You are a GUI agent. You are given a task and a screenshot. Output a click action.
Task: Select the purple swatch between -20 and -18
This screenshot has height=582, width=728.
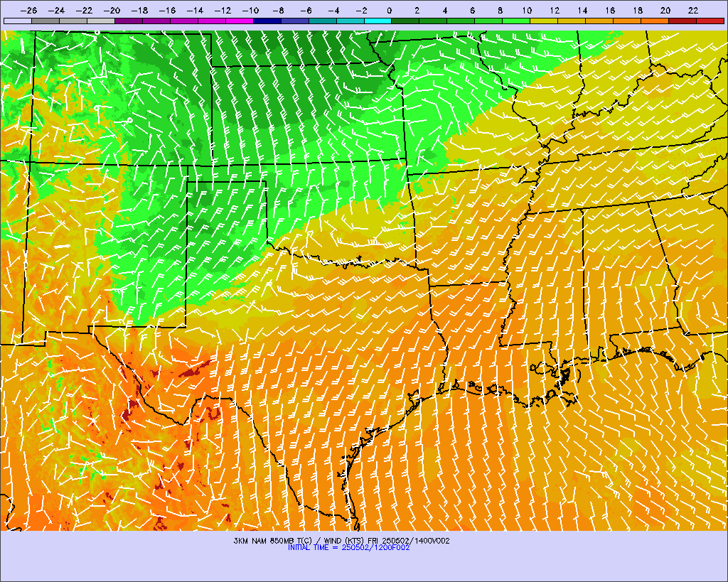click(x=129, y=21)
